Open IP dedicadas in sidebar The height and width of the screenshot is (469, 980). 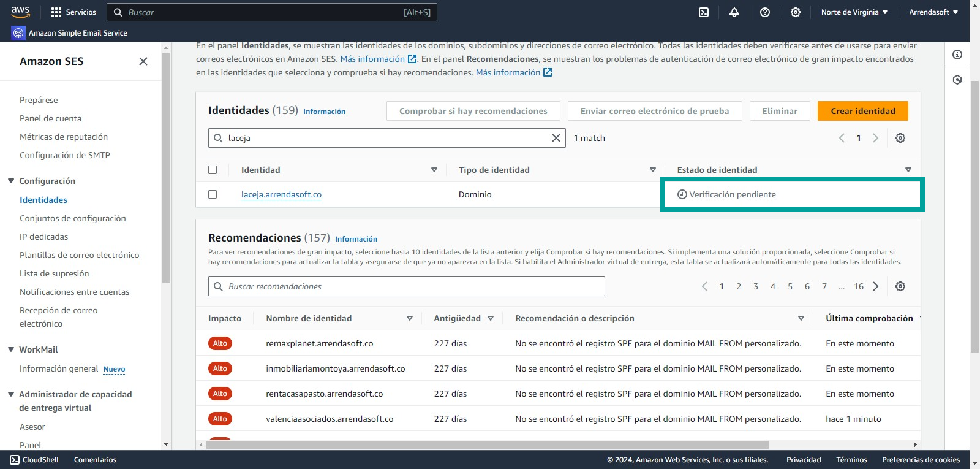(x=44, y=237)
